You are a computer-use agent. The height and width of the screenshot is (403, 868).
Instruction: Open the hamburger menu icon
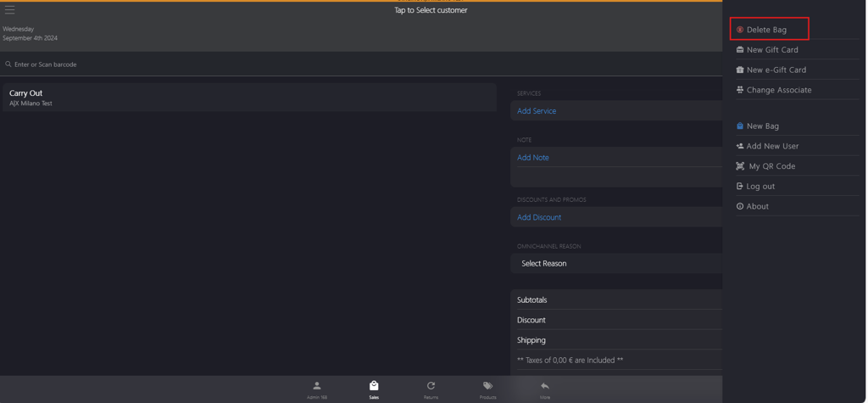point(10,10)
